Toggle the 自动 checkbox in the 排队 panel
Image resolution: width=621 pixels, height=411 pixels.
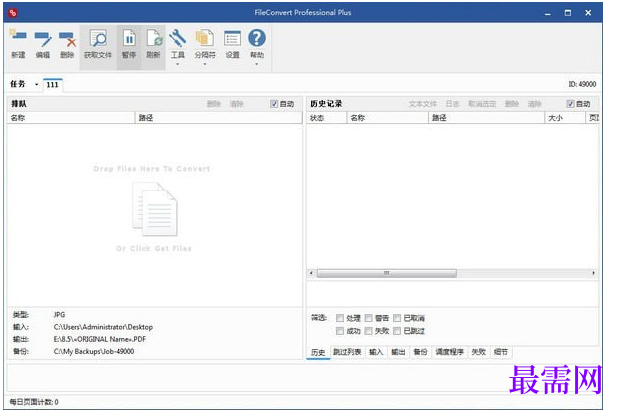pos(274,104)
